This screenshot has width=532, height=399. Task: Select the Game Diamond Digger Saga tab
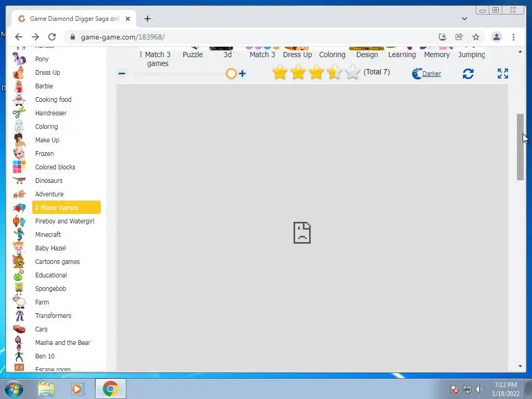coord(74,19)
